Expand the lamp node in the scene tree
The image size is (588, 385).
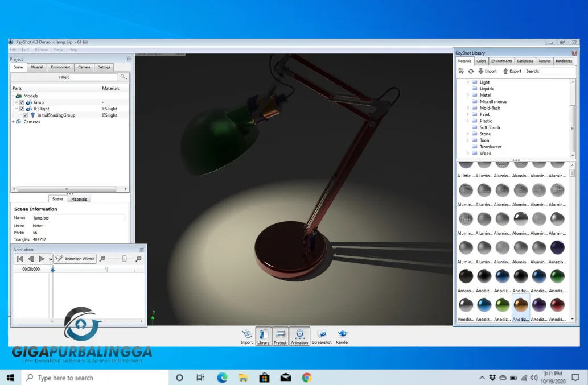(17, 102)
